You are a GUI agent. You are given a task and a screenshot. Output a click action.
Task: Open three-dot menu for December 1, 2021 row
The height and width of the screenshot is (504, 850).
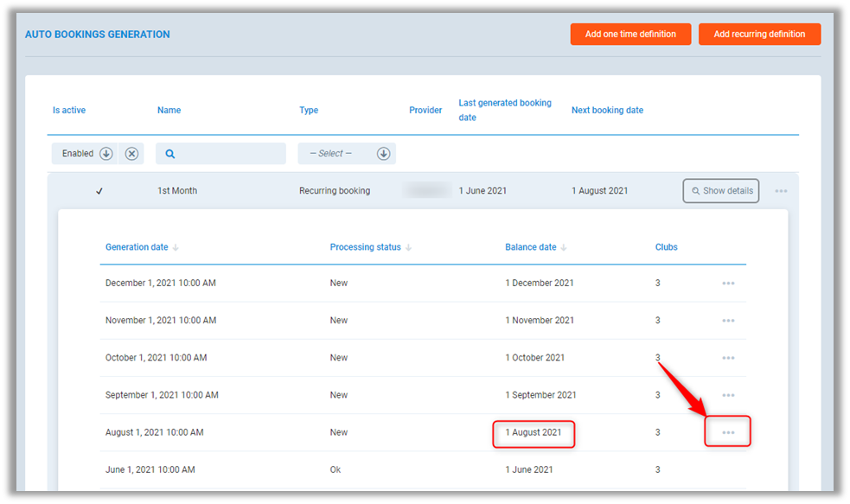pos(728,284)
